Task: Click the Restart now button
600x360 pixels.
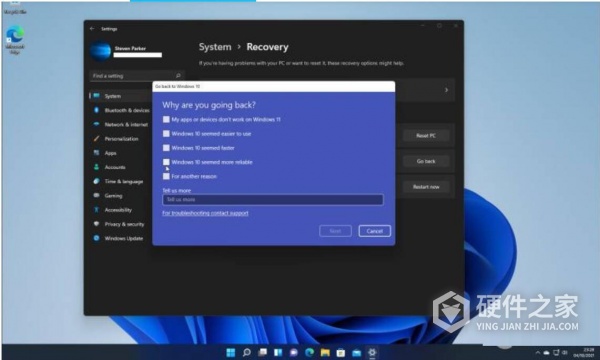Action: [426, 187]
